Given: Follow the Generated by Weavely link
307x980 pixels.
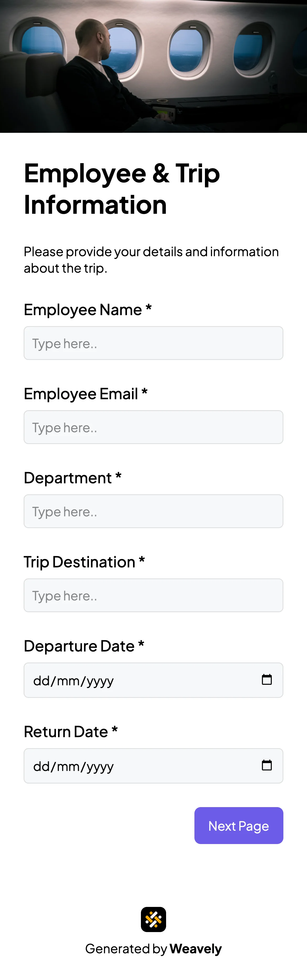Looking at the screenshot, I should point(153,949).
